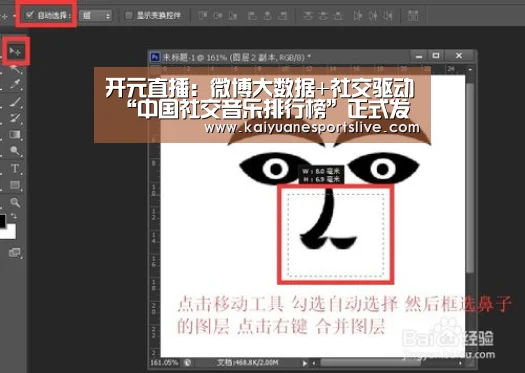Click Align left edges icon

[252, 15]
